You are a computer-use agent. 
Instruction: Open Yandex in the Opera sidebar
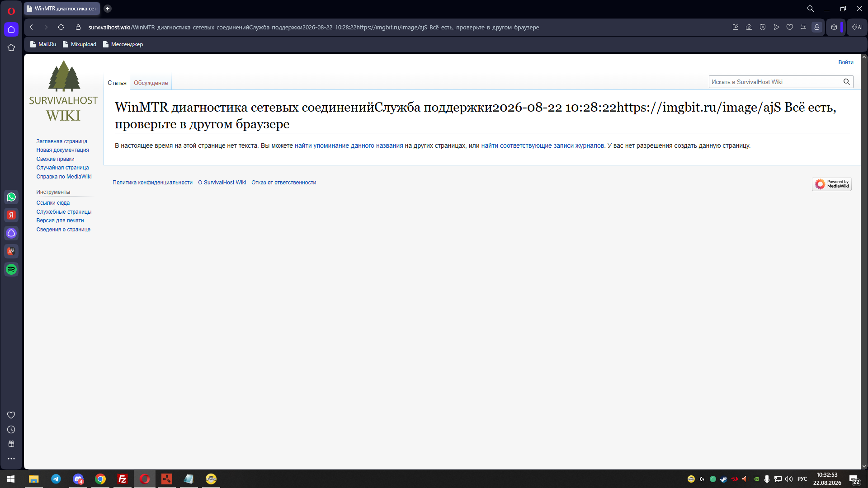coord(11,215)
